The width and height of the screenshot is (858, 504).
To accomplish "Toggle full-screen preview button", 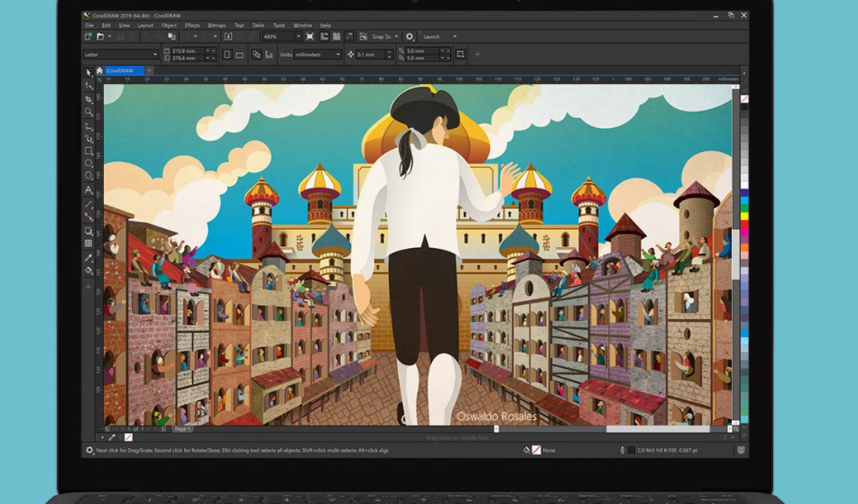I will pos(309,37).
